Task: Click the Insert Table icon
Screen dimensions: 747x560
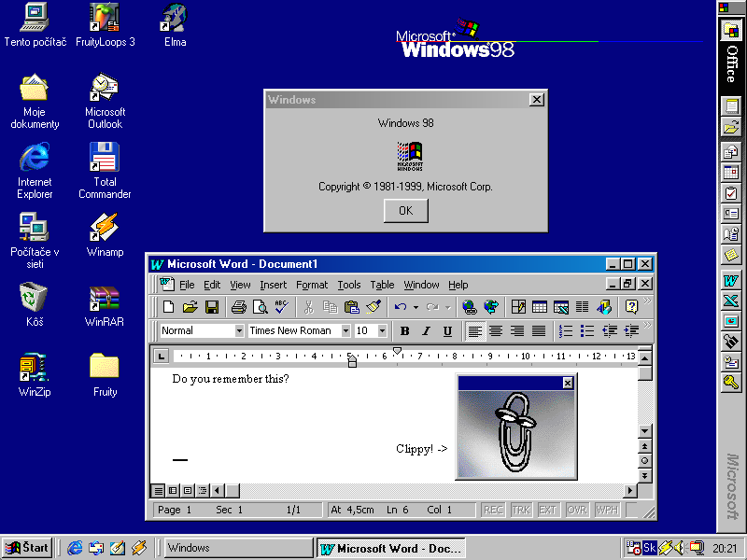Action: point(540,307)
